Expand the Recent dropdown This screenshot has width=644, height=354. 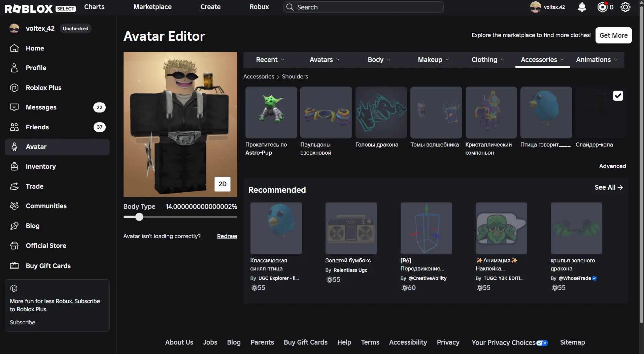(270, 60)
